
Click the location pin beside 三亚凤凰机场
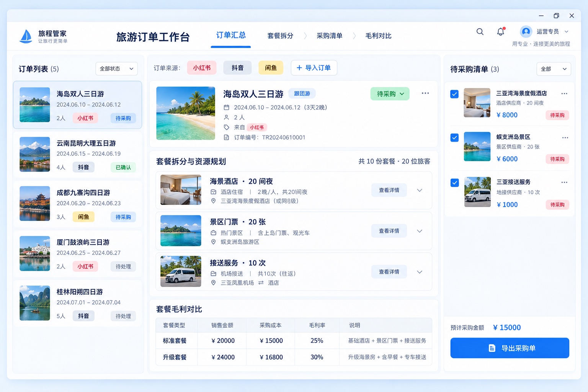(214, 283)
